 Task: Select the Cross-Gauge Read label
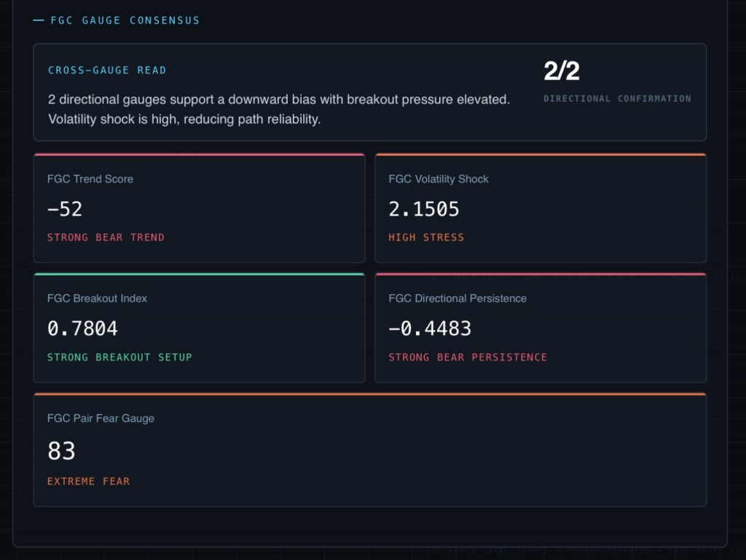(x=107, y=71)
